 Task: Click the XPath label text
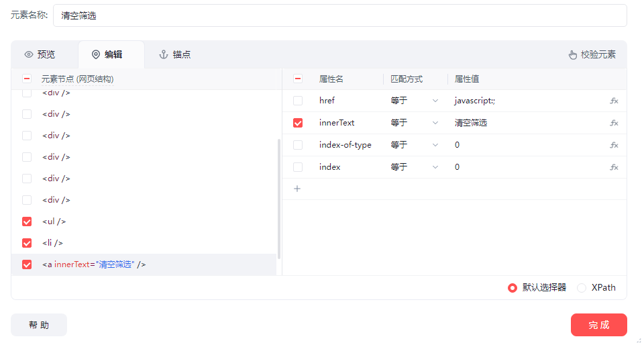click(603, 287)
